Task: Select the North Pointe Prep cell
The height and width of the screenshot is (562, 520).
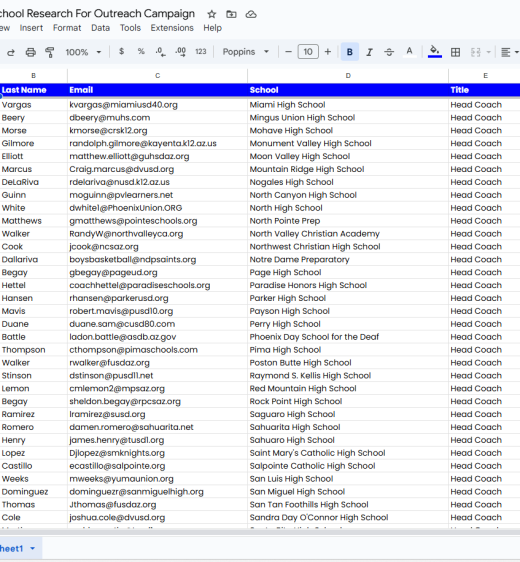Action: click(348, 221)
